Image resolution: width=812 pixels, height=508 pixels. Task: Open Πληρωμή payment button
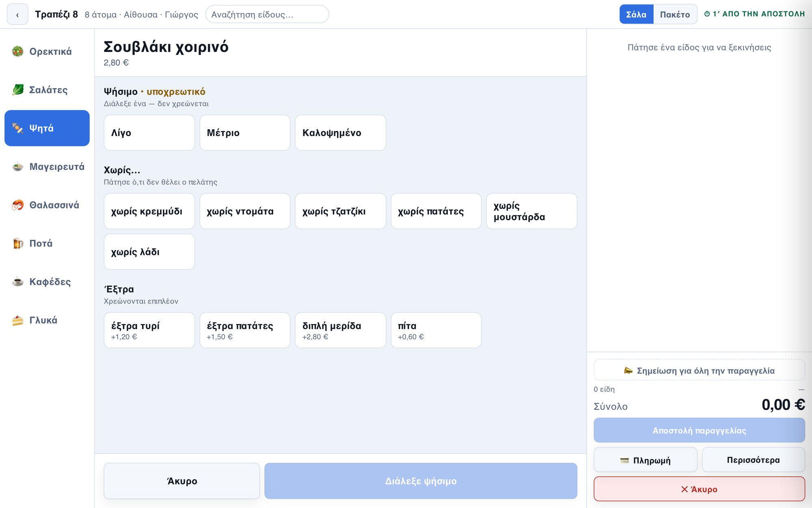coord(646,460)
